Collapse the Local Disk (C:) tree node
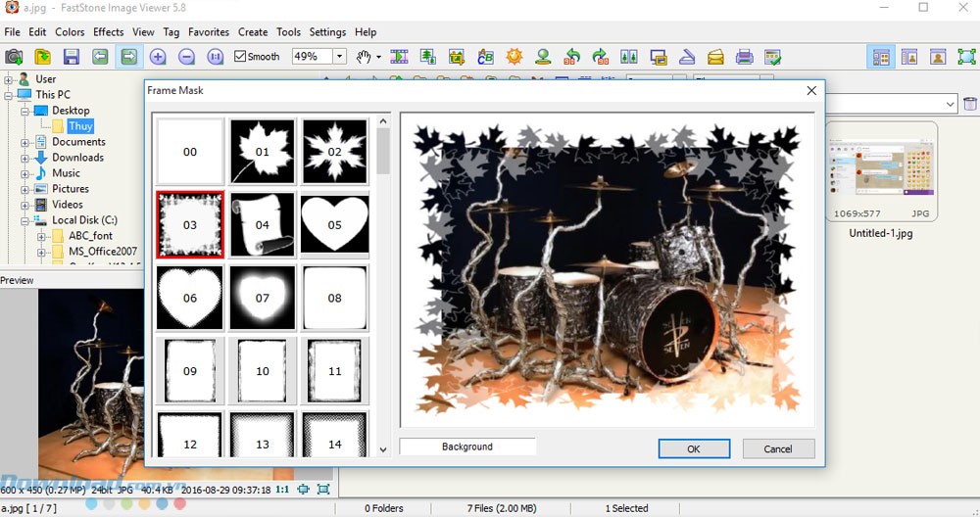This screenshot has width=980, height=517. [26, 220]
